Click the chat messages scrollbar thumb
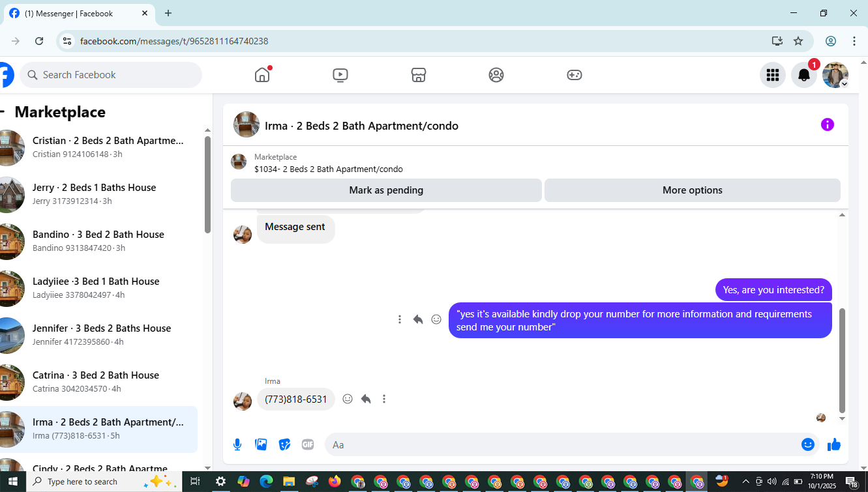Screen dimensions: 868x492 (842, 360)
